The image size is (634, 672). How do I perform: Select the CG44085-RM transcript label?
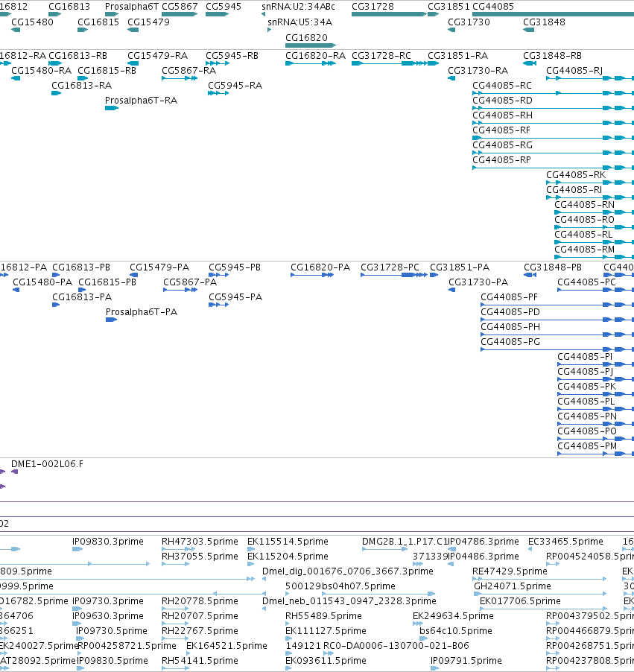[x=584, y=249]
